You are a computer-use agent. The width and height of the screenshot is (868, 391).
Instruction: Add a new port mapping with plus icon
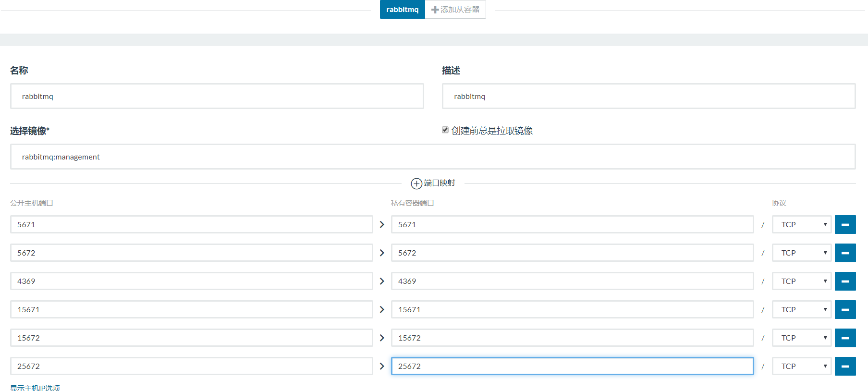click(416, 183)
